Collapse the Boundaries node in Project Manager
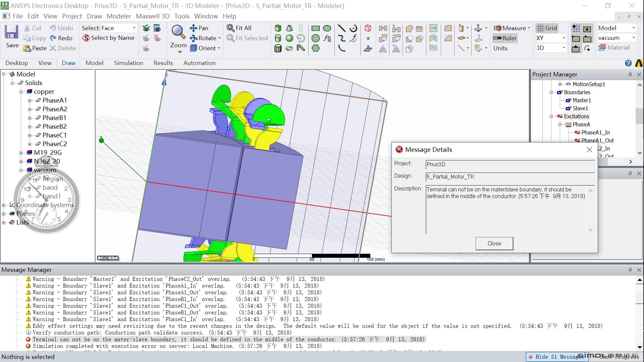 551,92
